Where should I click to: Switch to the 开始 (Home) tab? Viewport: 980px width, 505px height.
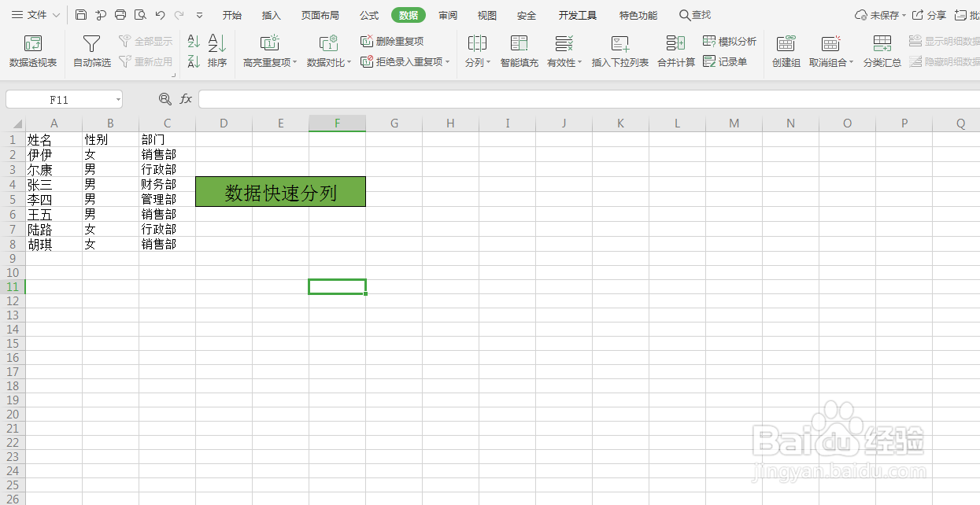tap(231, 15)
